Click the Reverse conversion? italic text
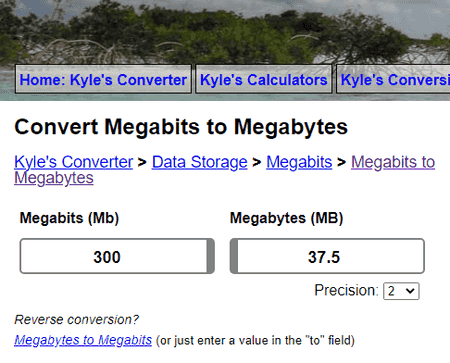This screenshot has height=363, width=450. [76, 319]
